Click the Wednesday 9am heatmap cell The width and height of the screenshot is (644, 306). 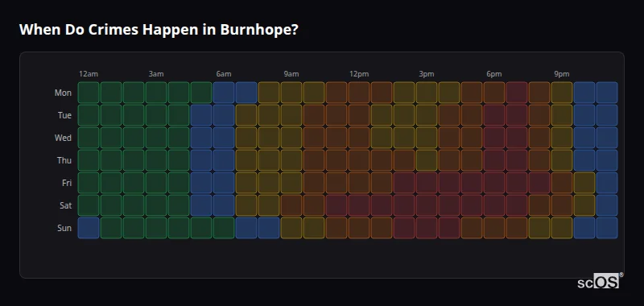(291, 138)
